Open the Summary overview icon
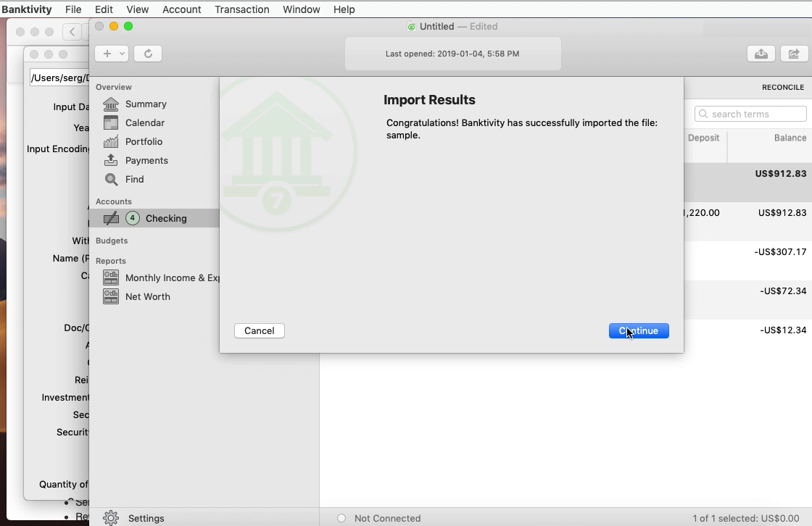This screenshot has height=526, width=812. [x=111, y=104]
